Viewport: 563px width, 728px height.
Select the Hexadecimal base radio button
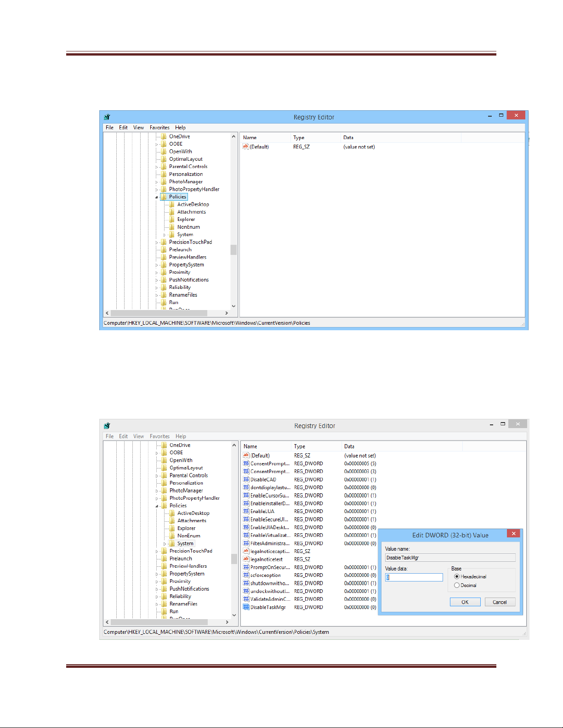click(x=457, y=576)
